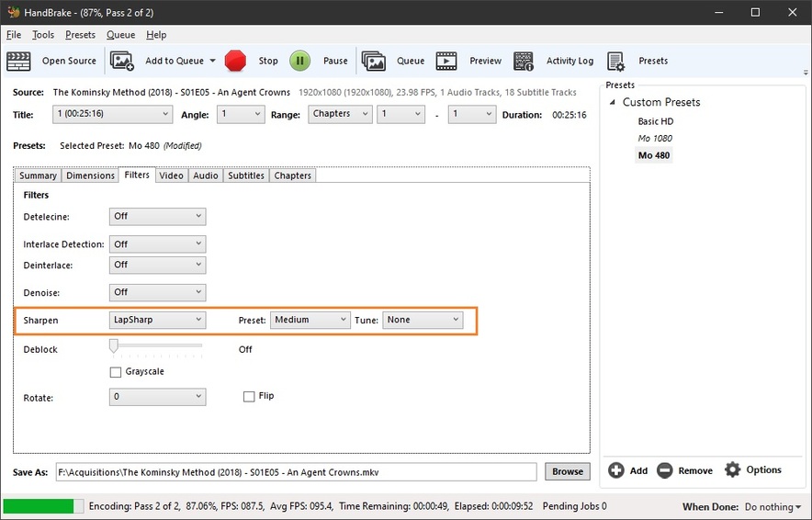Open the Presets menu
The image size is (812, 520).
pos(80,35)
